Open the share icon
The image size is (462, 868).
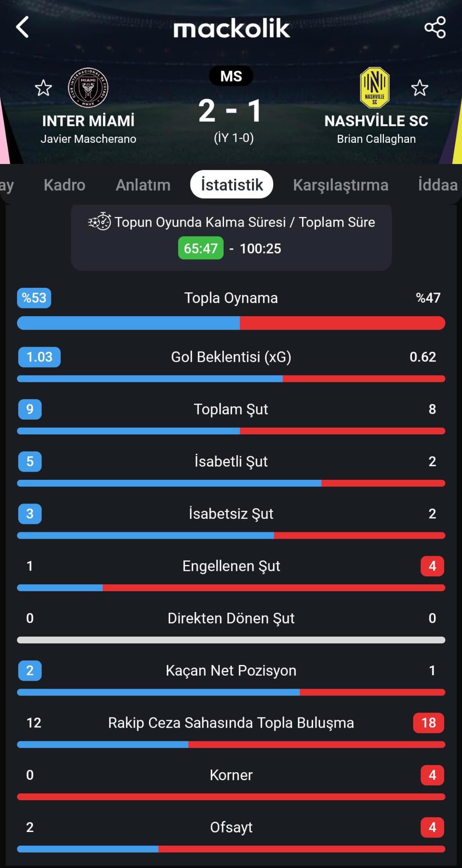(x=435, y=28)
